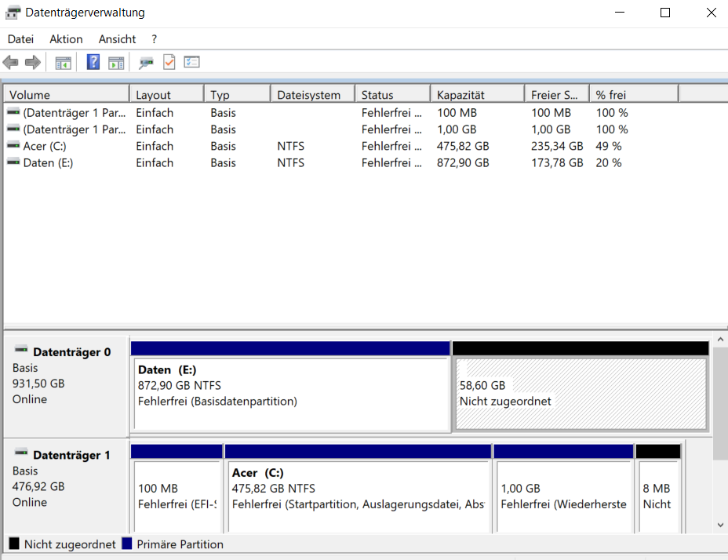Open the ? help menu
The image size is (728, 560).
pos(154,39)
